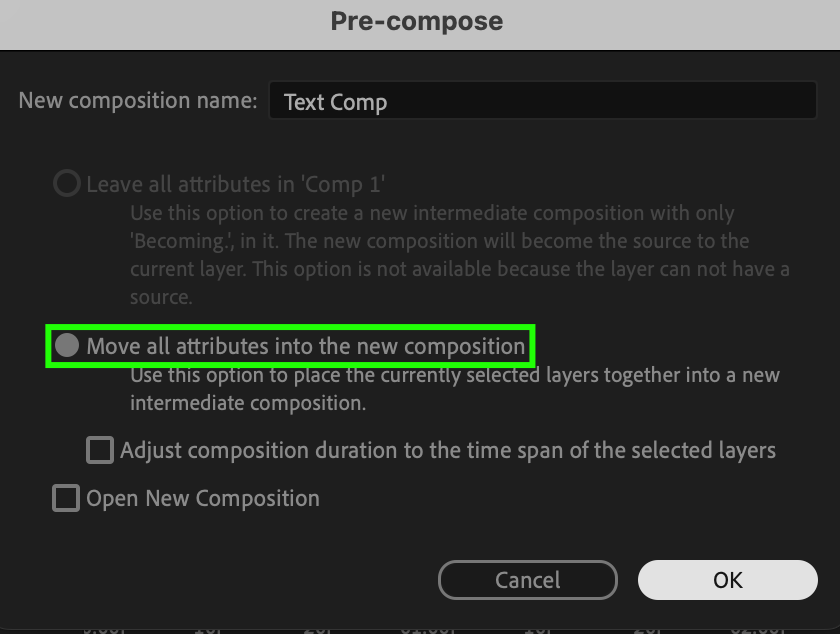Screen dimensions: 840x634
Task: Confirm the pre-compose with OK
Action: [x=727, y=580]
